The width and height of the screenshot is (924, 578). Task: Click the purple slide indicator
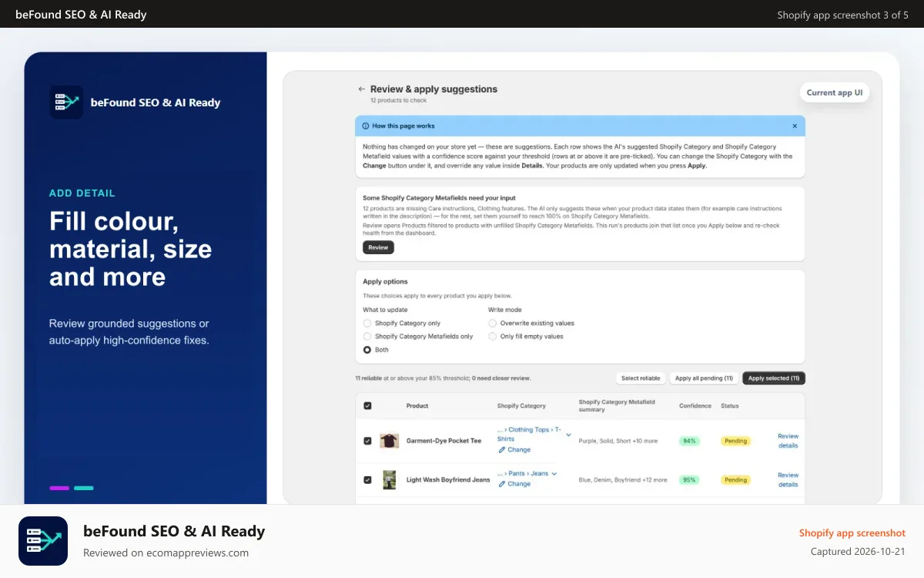59,488
